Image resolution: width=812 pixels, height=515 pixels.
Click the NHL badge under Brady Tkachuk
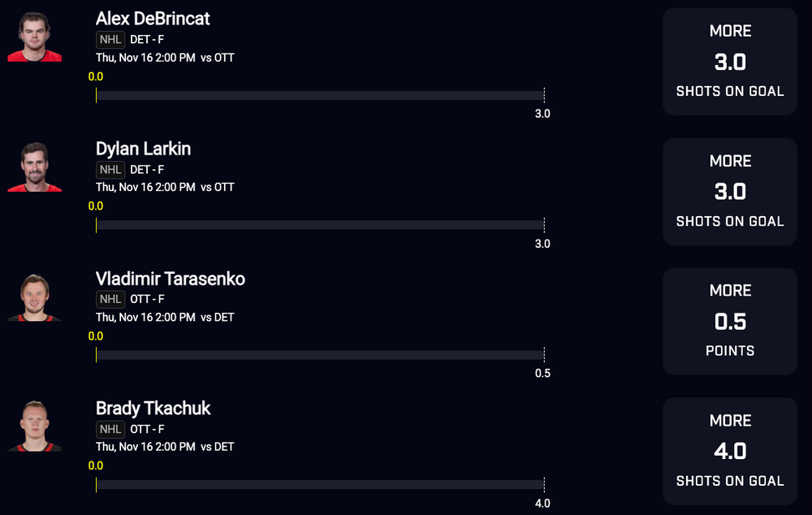[110, 429]
